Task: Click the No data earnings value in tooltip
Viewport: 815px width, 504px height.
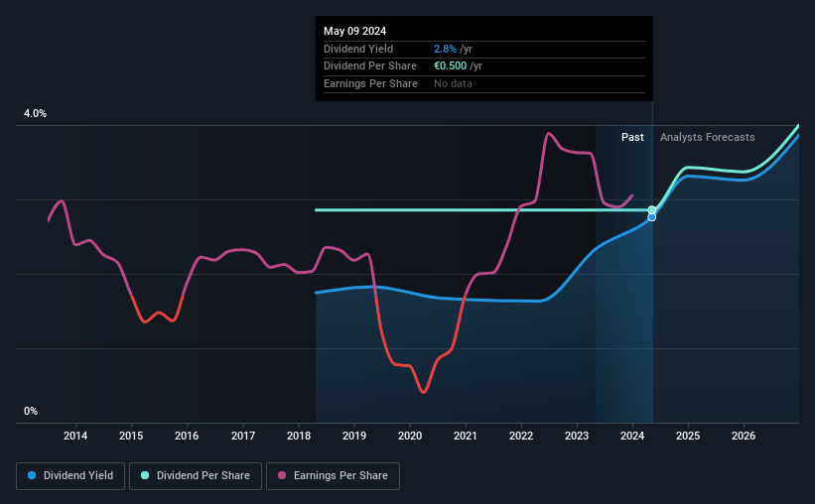Action: [453, 83]
